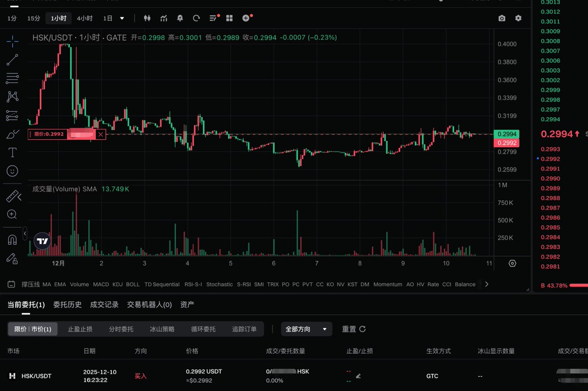Toggle the KDJ indicator
Viewport: 588px width, 391px height.
click(x=118, y=285)
